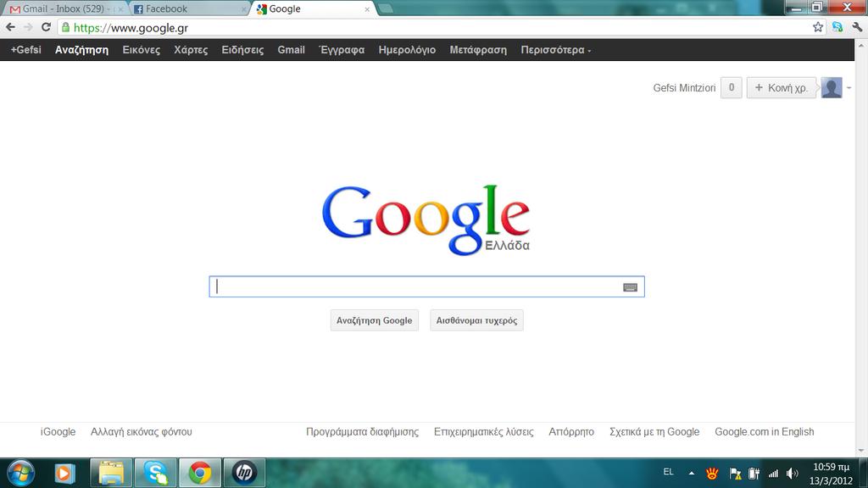Open Εικόνες from the Google bar
The height and width of the screenshot is (488, 868).
pos(142,50)
